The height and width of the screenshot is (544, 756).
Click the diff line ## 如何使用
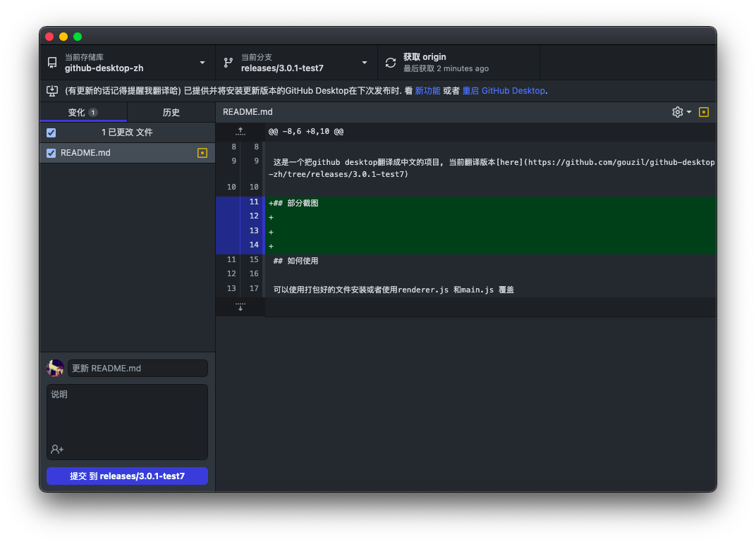[295, 261]
